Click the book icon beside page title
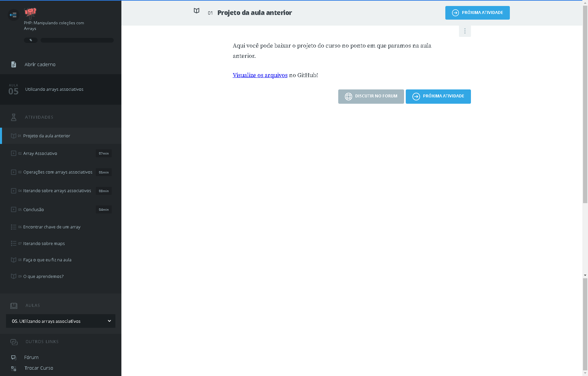 click(x=197, y=11)
